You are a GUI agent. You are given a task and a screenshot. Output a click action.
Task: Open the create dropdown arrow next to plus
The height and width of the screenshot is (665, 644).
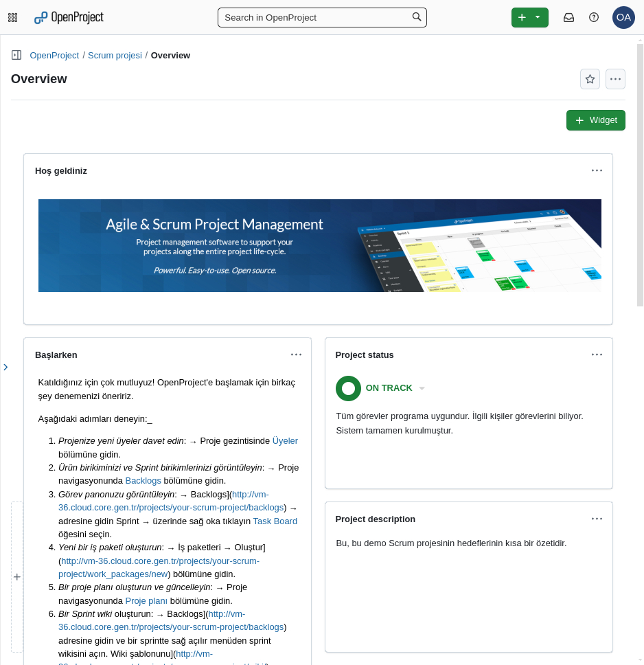(x=538, y=17)
